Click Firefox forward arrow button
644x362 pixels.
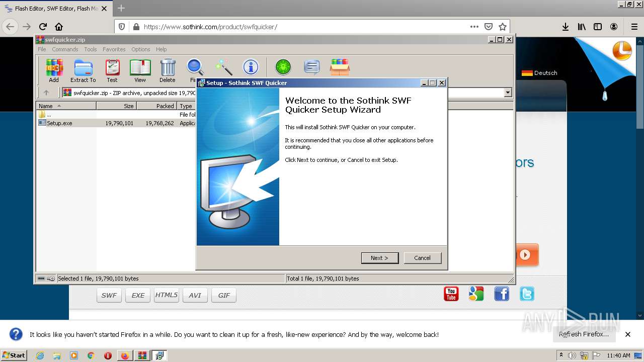pyautogui.click(x=27, y=27)
